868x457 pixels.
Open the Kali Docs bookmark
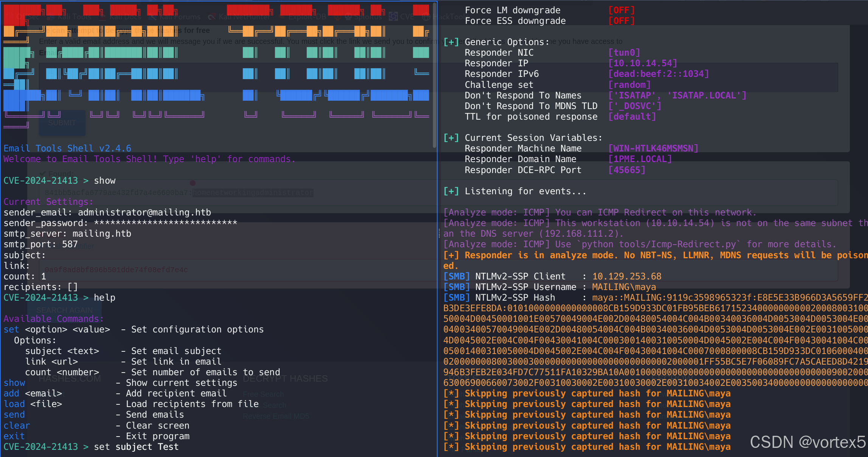tap(125, 17)
